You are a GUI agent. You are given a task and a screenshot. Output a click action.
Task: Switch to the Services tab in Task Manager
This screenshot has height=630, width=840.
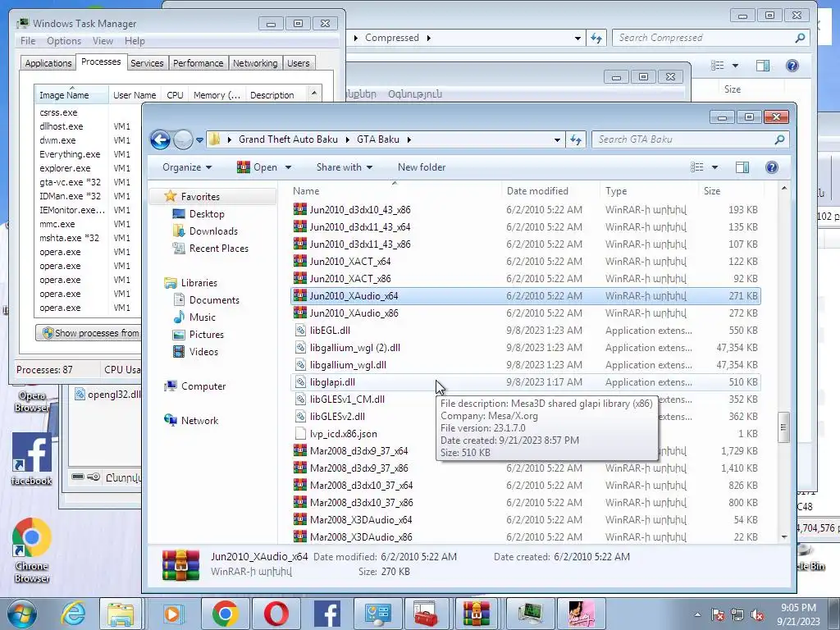147,63
